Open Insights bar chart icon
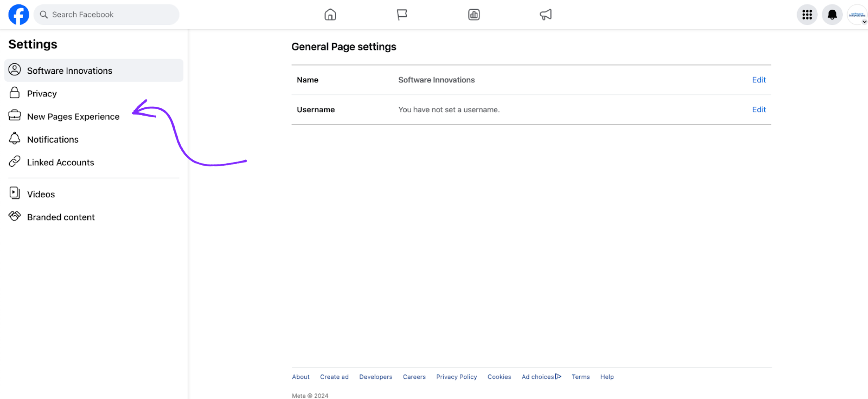The image size is (868, 399). point(474,14)
